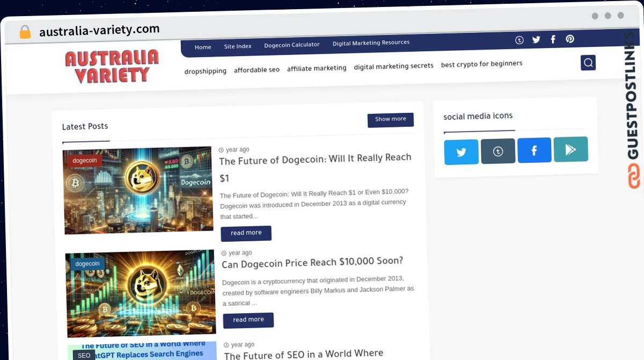Click the Twitter button in social media widget
644x360 pixels.
(x=462, y=152)
